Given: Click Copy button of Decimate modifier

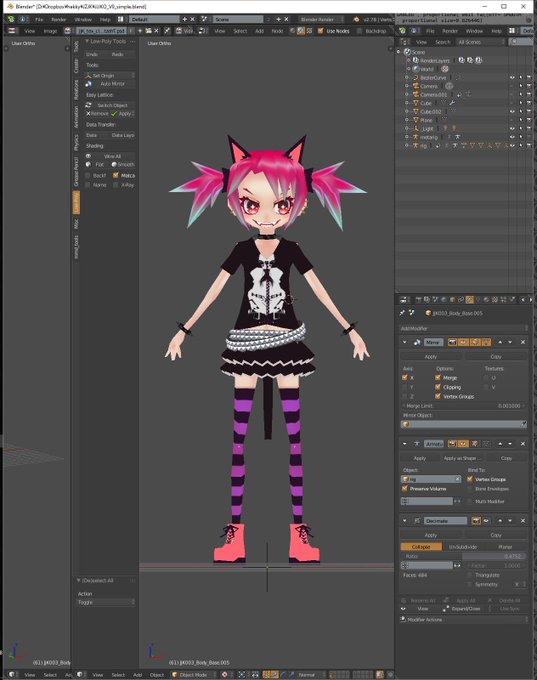Looking at the screenshot, I should [496, 535].
